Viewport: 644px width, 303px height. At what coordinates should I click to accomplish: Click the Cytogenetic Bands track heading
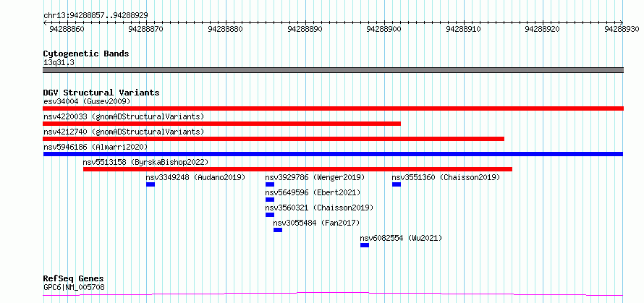[86, 54]
